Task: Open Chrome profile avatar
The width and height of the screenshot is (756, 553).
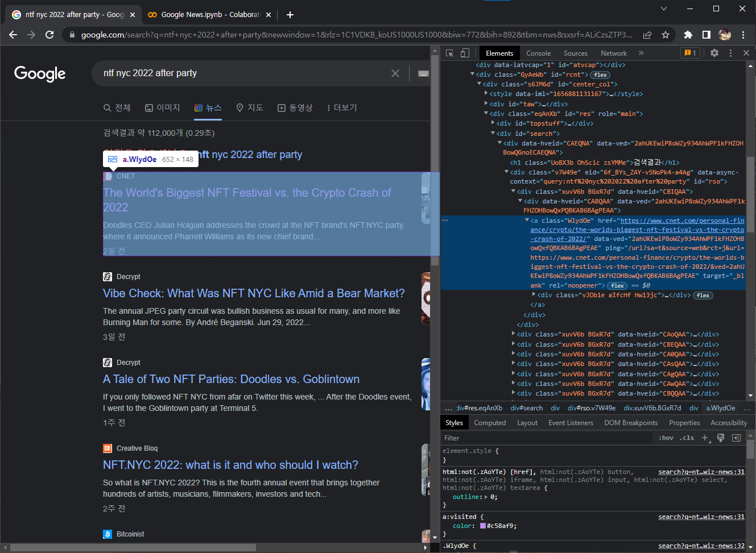Action: (725, 35)
